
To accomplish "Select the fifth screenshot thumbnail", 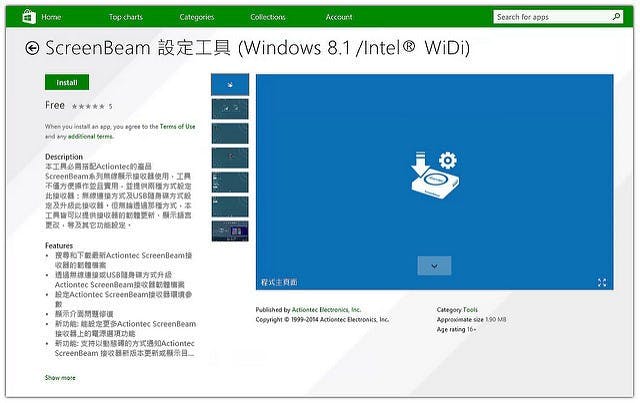I will coord(230,182).
